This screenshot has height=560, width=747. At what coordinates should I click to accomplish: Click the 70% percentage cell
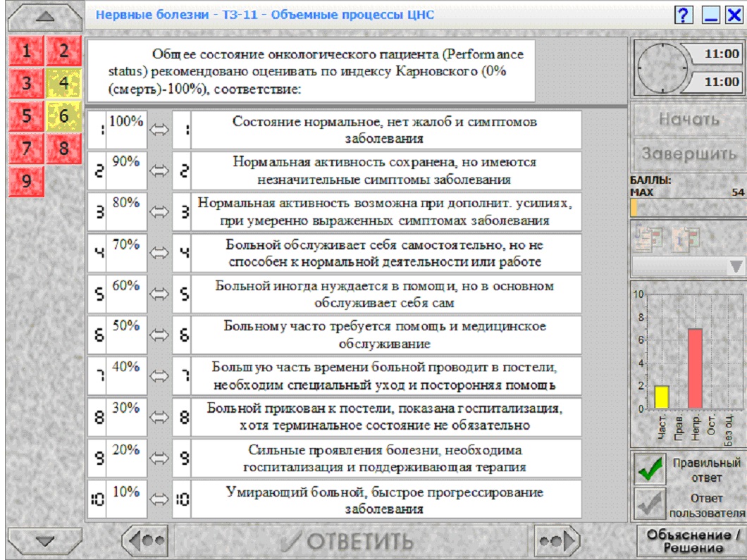point(126,253)
